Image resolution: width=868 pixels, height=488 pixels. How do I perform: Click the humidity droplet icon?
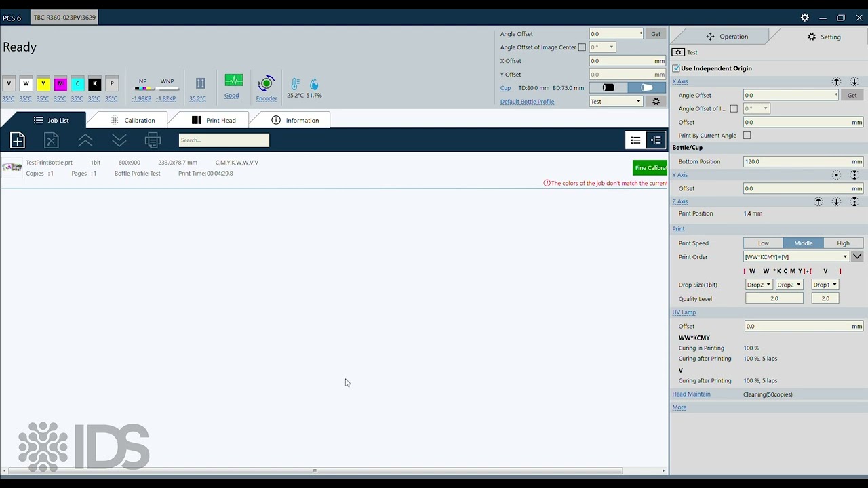pyautogui.click(x=314, y=84)
